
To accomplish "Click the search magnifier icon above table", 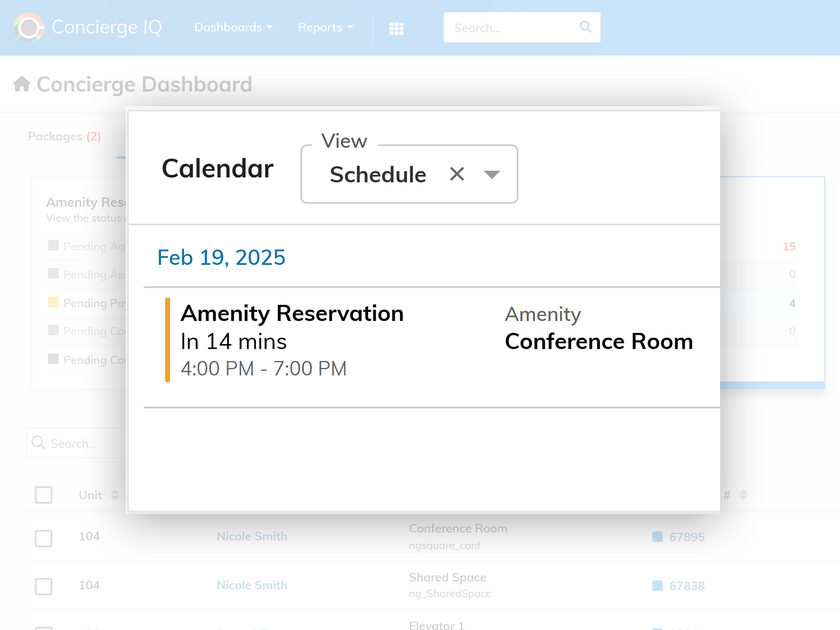I will point(38,443).
